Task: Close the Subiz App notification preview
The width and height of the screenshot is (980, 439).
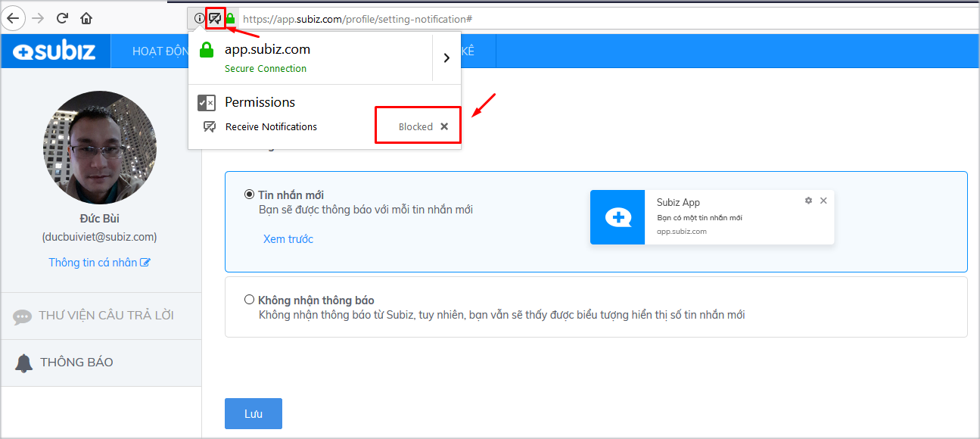Action: coord(823,201)
